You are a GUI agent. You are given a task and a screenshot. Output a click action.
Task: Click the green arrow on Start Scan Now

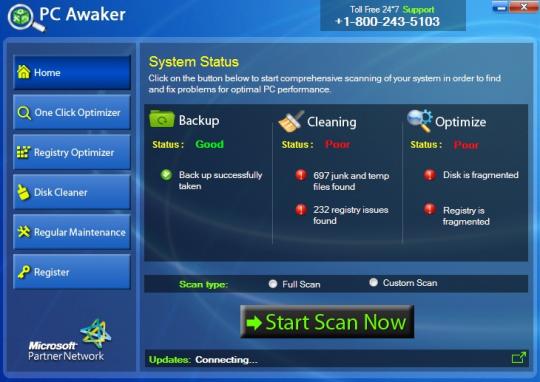[254, 323]
